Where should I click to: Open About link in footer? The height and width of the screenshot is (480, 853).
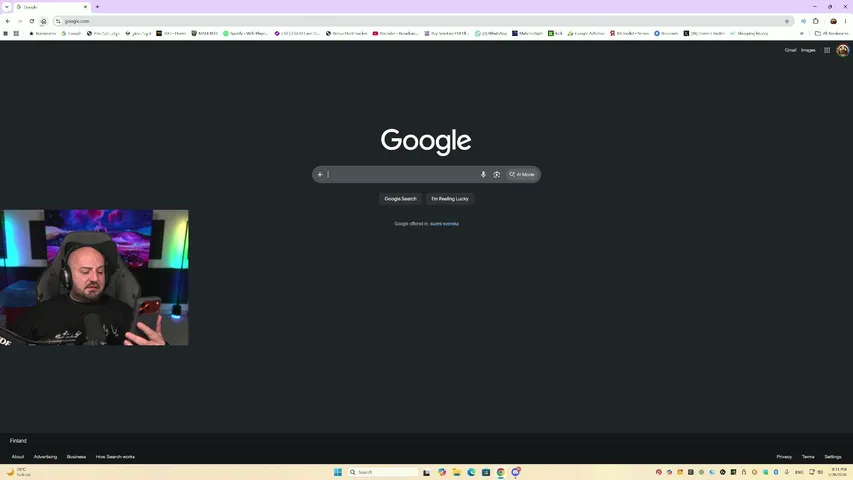pyautogui.click(x=18, y=457)
